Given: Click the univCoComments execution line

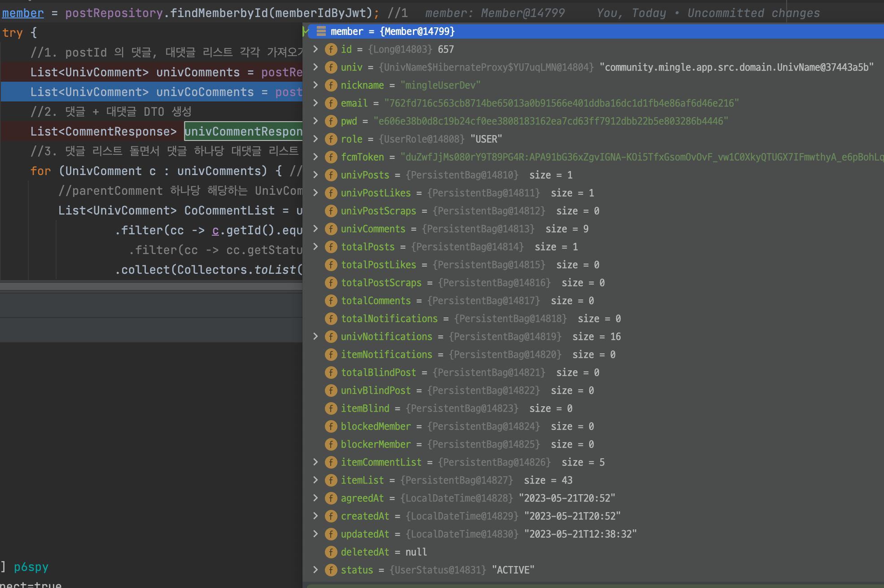Looking at the screenshot, I should 152,92.
